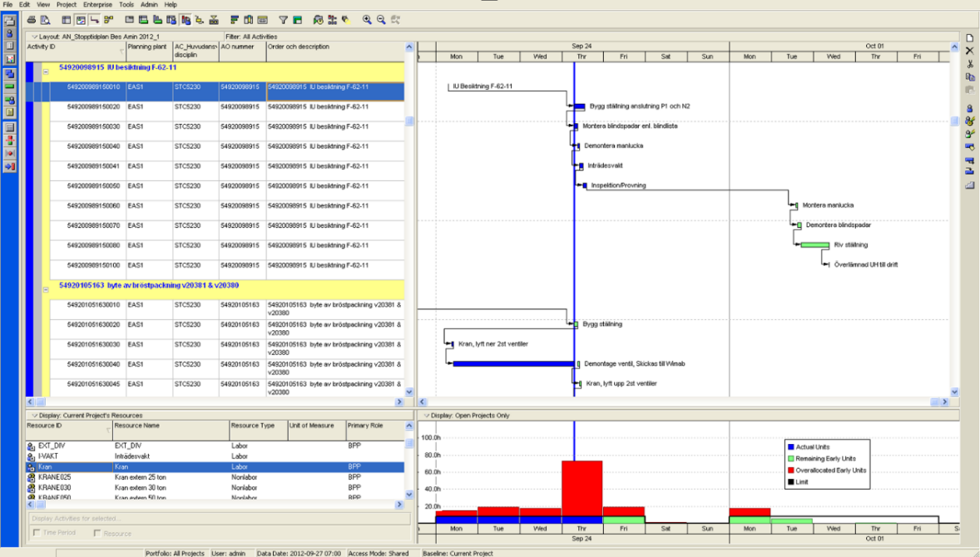Click activity table vertical scrollbar down arrow
This screenshot has height=557, width=980.
[x=409, y=392]
